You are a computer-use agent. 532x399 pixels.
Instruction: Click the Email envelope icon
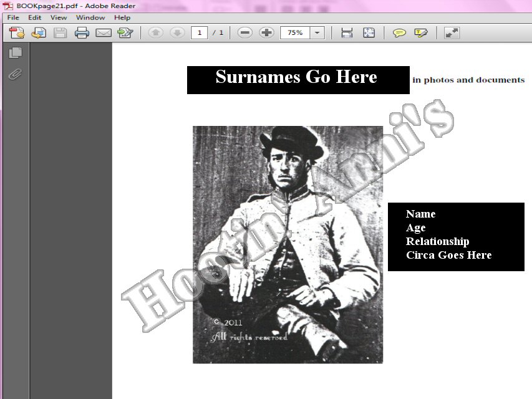click(104, 33)
